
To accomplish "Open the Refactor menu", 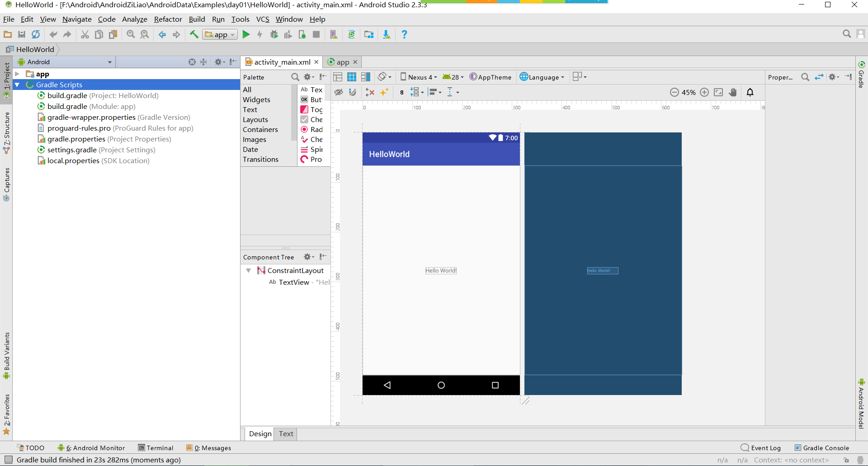I will [168, 19].
